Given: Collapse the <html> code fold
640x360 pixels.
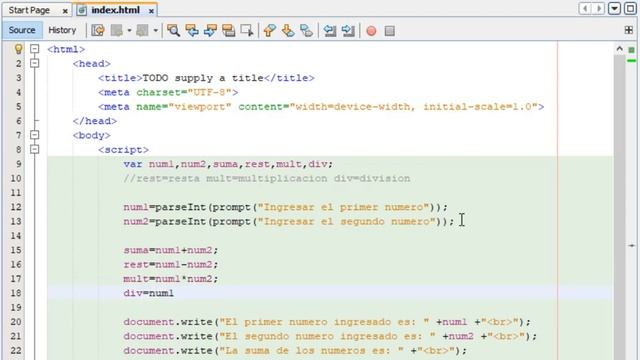Looking at the screenshot, I should coord(35,49).
